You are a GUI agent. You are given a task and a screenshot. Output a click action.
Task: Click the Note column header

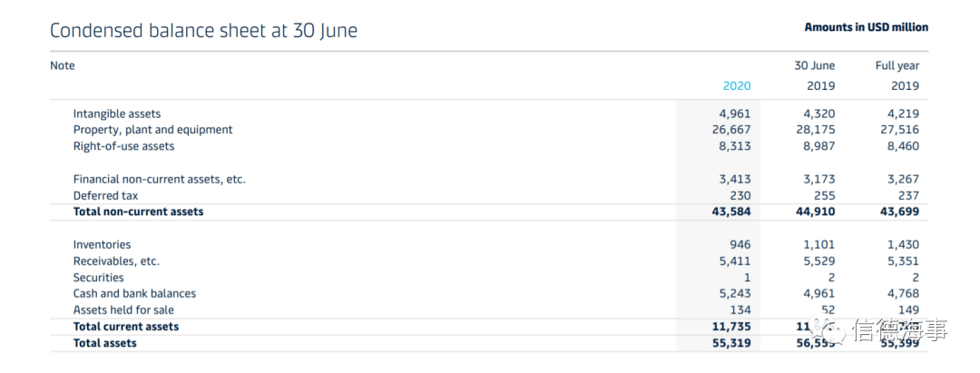click(x=63, y=65)
